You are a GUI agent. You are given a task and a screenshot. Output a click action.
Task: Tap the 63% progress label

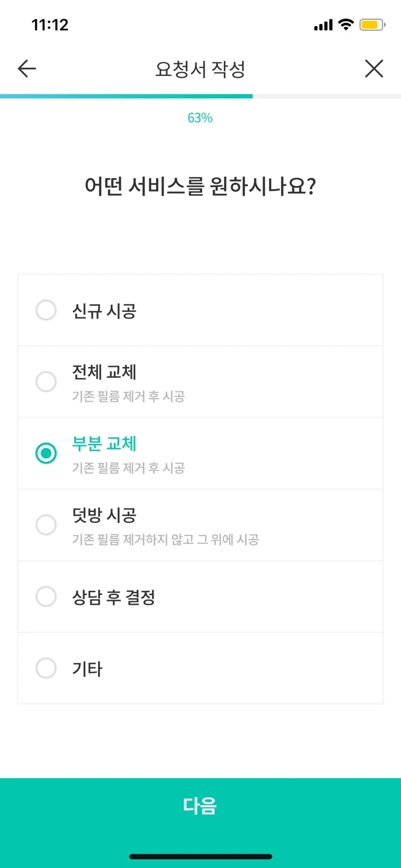pyautogui.click(x=200, y=118)
